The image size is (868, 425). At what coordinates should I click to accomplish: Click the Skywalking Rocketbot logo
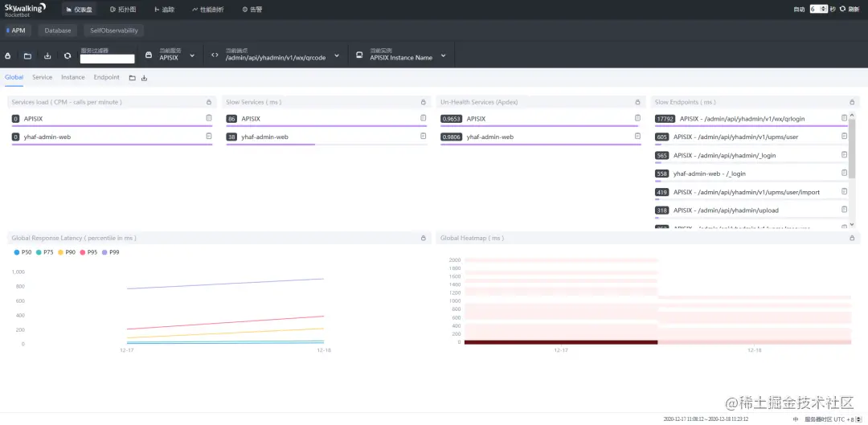pos(25,10)
